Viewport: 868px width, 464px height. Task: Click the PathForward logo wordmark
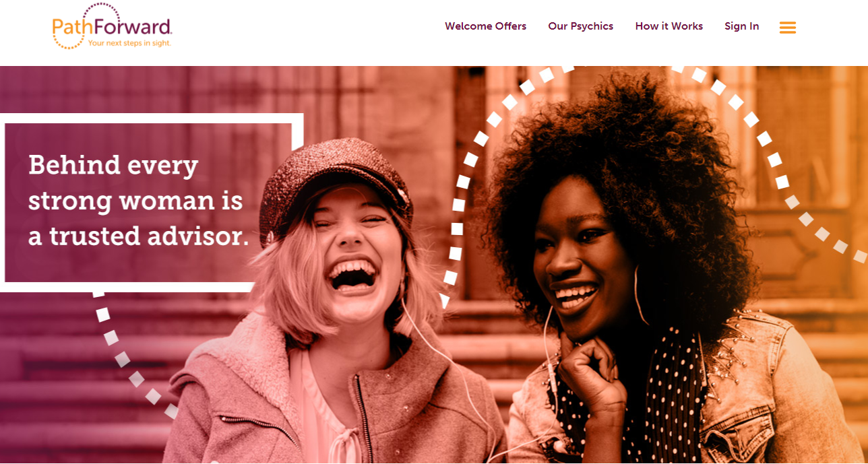click(x=113, y=27)
